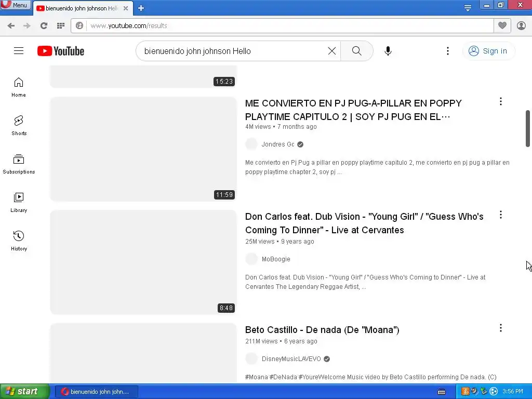Click the orange system tray icon
Viewport: 532px width, 399px height.
(x=465, y=392)
